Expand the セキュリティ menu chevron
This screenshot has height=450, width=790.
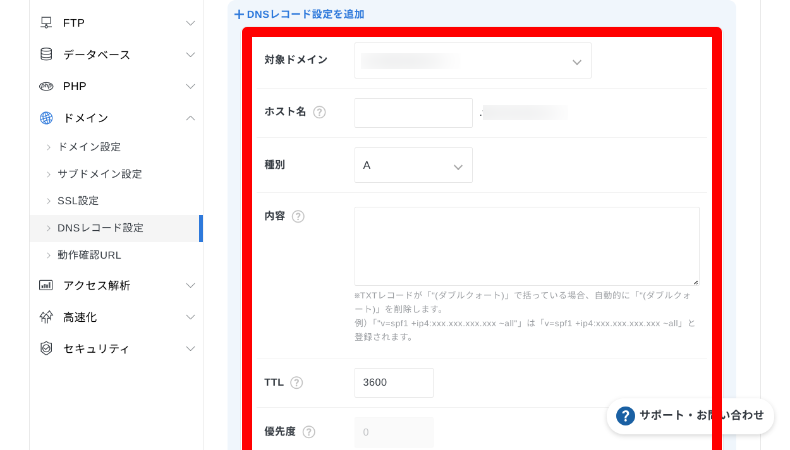[x=190, y=348]
